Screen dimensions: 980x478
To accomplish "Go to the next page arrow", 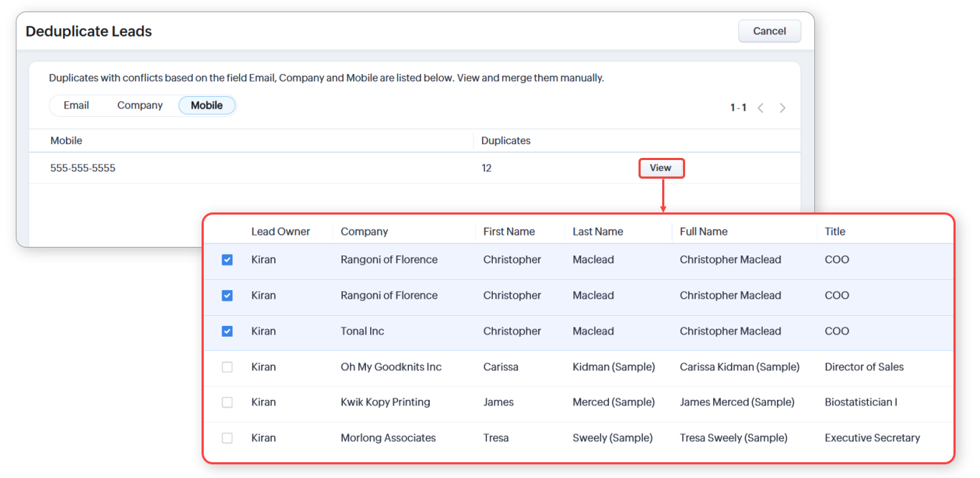I will coord(783,108).
